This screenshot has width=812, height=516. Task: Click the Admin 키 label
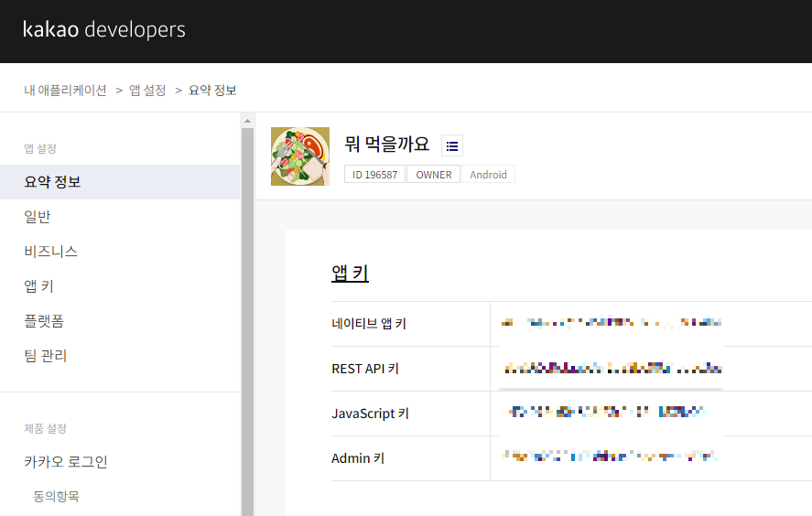coord(358,458)
